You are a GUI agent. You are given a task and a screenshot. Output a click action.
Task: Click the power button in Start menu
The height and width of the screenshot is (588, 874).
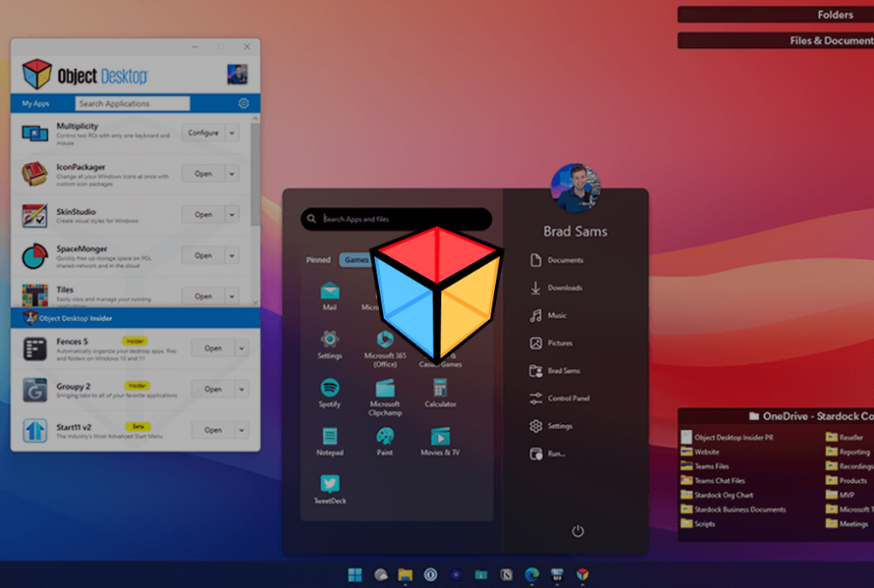[578, 531]
